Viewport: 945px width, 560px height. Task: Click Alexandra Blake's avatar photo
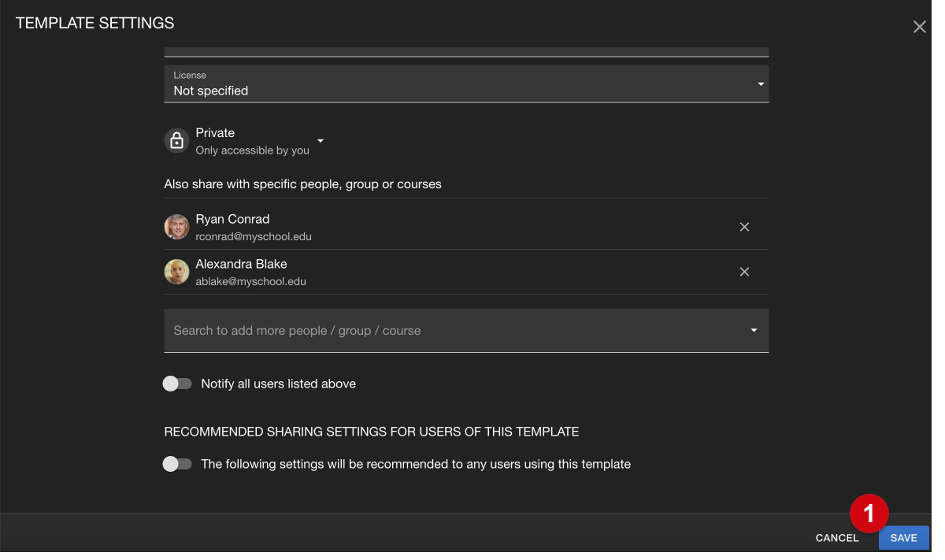pyautogui.click(x=176, y=272)
